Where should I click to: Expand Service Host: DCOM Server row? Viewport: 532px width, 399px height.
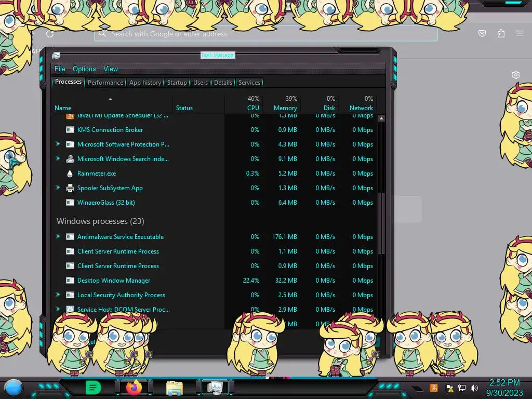[x=58, y=309]
